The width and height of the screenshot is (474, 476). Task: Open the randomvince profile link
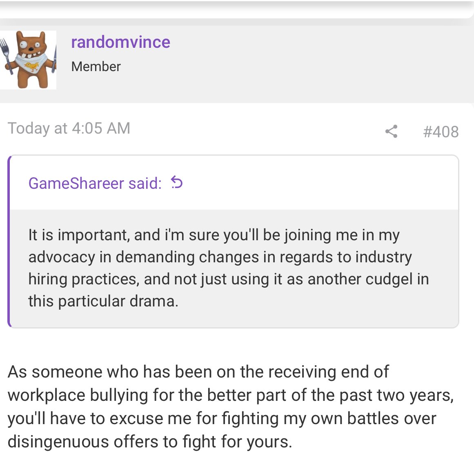click(x=120, y=42)
